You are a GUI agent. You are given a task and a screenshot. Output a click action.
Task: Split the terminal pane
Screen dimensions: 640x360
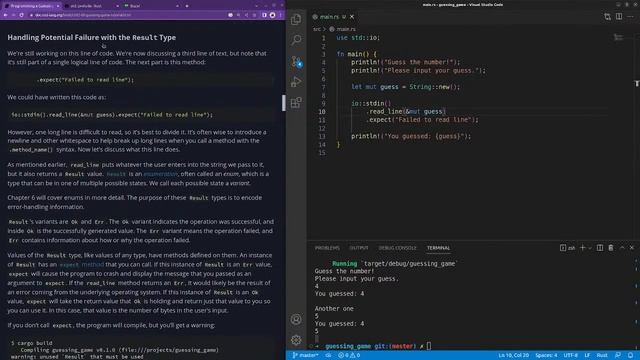coord(600,248)
